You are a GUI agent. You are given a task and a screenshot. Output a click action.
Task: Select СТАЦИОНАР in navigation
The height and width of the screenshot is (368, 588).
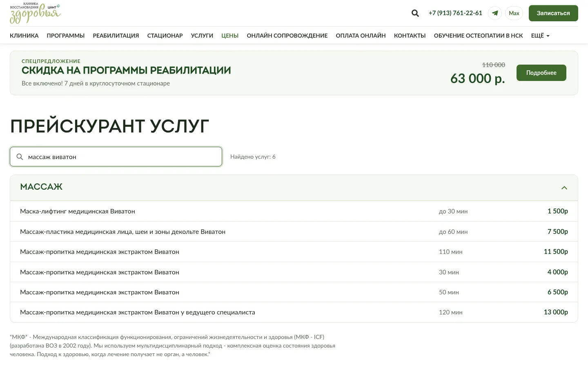[x=165, y=36]
